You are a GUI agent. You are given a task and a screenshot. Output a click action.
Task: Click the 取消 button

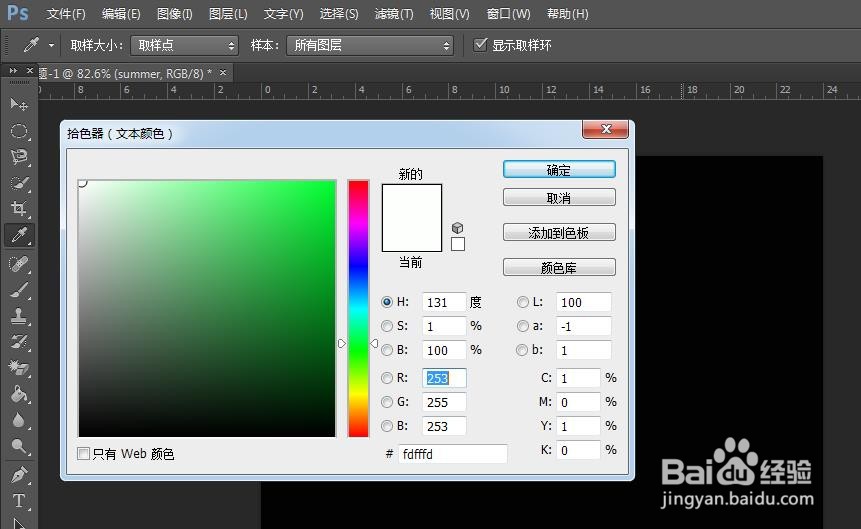[x=559, y=198]
